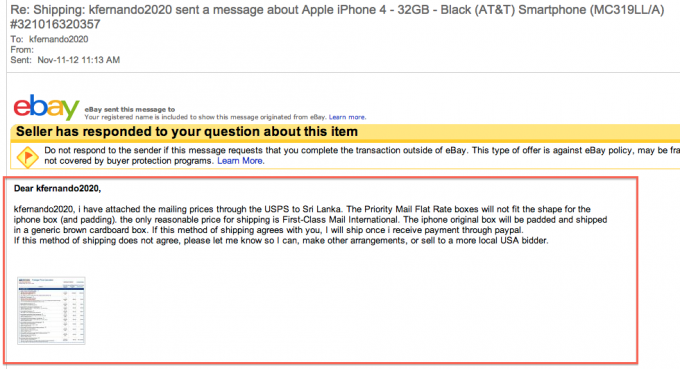The width and height of the screenshot is (680, 369).
Task: Click recipient name kfernando2020 in the To field
Action: point(59,39)
